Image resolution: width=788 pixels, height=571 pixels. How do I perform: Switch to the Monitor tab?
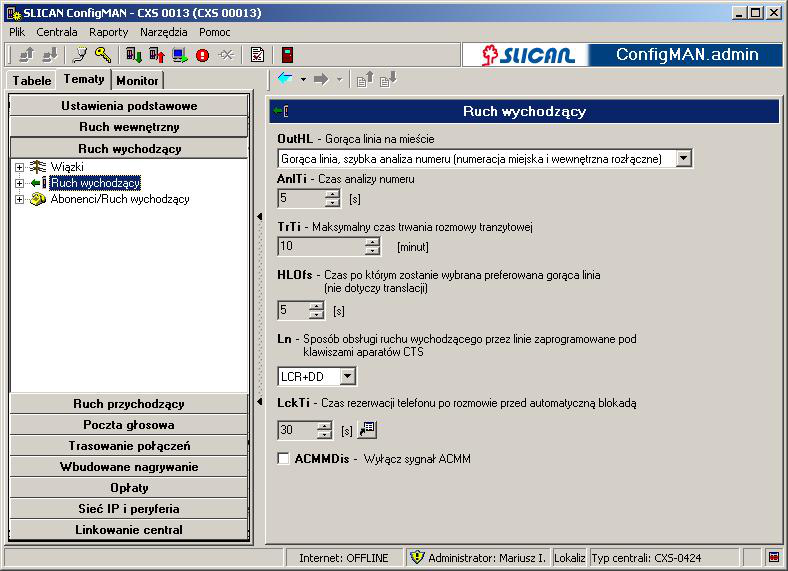(137, 80)
